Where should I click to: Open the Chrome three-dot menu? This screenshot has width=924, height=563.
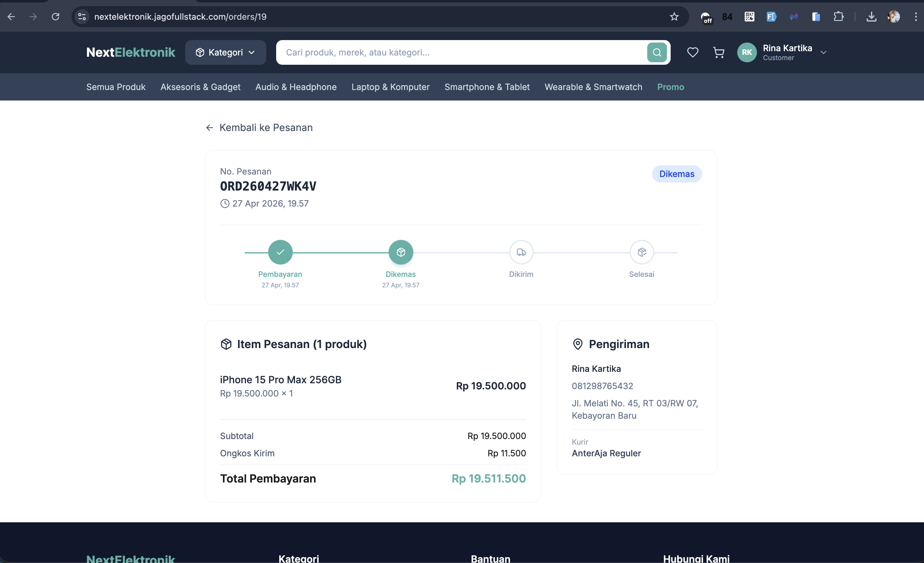pos(916,17)
